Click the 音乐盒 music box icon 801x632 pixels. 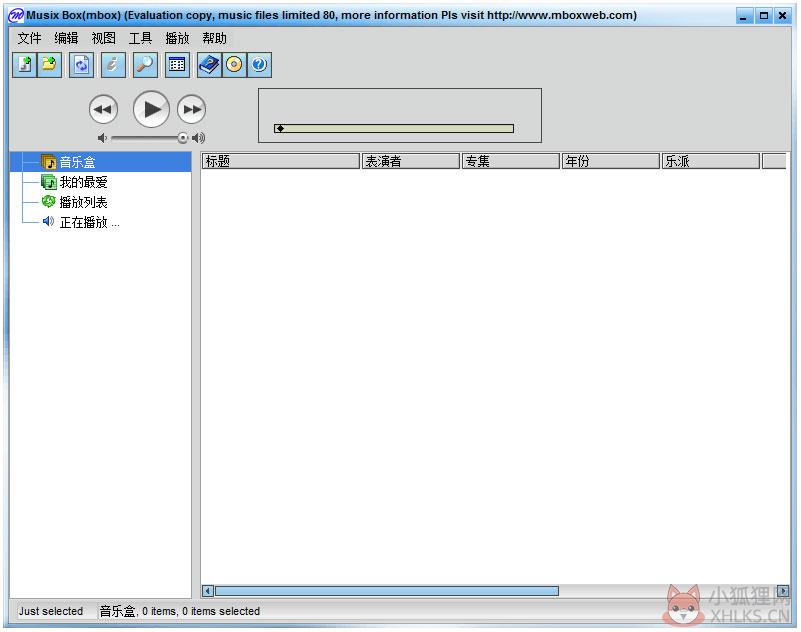(x=49, y=162)
